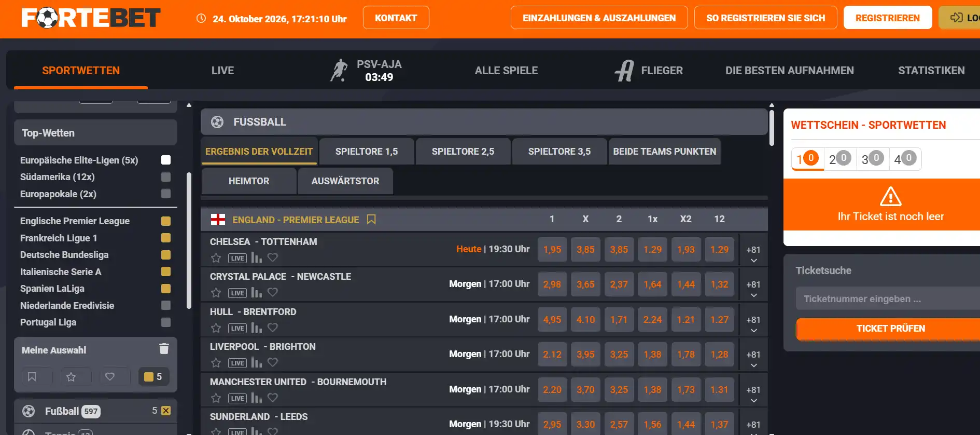The height and width of the screenshot is (435, 980).
Task: Click the match list vertical scrollbar
Action: click(x=772, y=127)
